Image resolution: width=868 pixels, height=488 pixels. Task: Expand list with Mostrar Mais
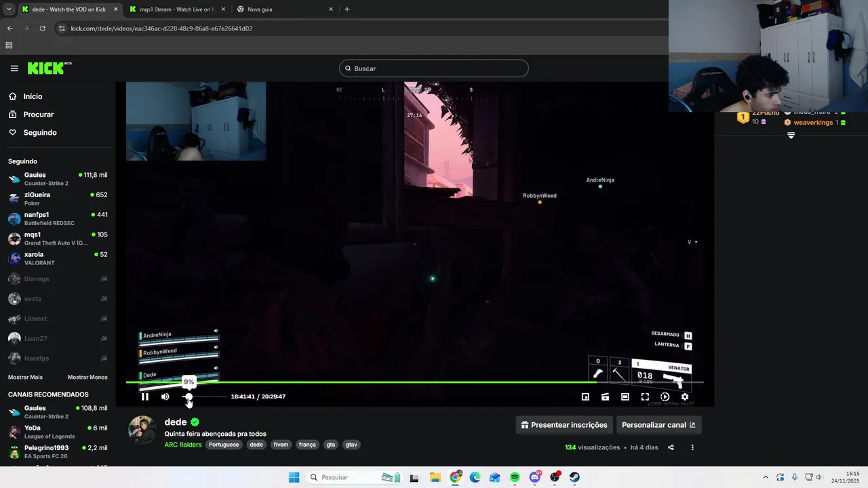[25, 377]
